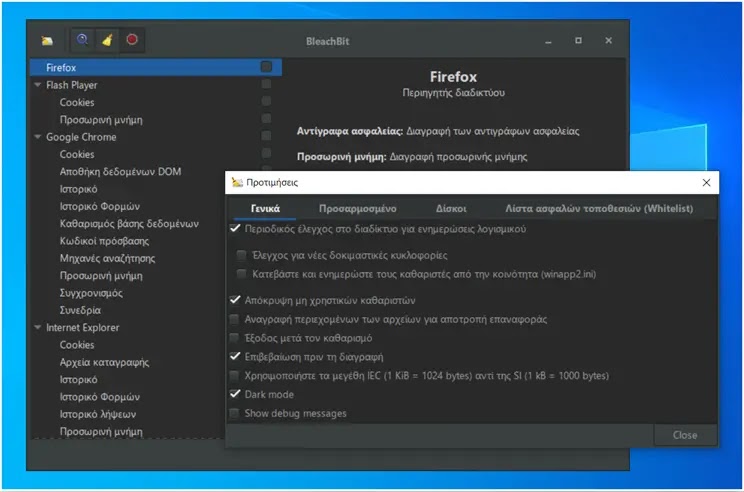744x492 pixels.
Task: Open the BleachBit application menu icon
Action: (47, 41)
